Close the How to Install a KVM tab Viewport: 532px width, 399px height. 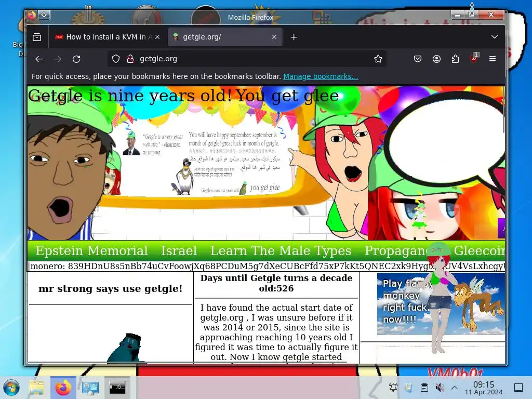click(x=157, y=37)
